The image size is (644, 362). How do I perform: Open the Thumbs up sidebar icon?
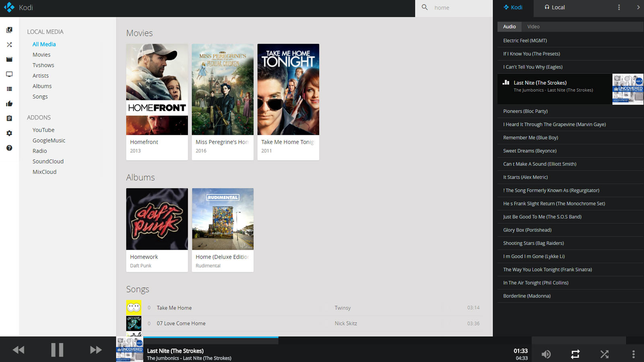[9, 104]
